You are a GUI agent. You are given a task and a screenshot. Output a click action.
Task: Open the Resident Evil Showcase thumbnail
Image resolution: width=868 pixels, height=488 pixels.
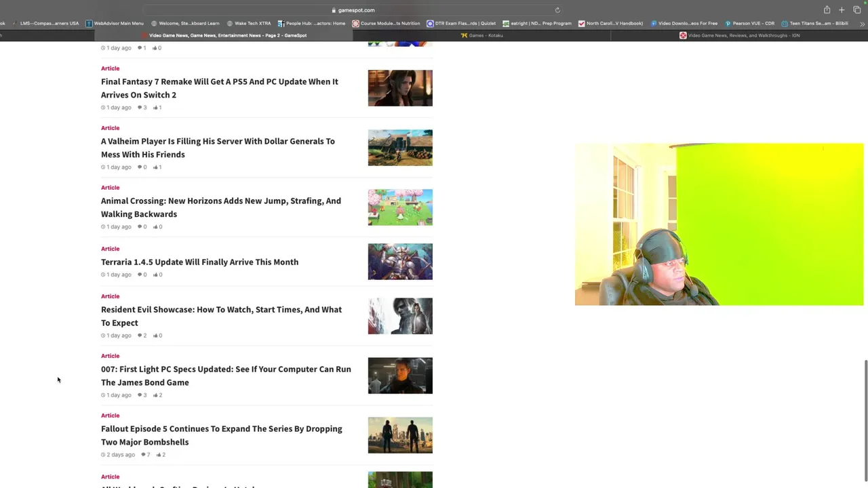pos(400,316)
